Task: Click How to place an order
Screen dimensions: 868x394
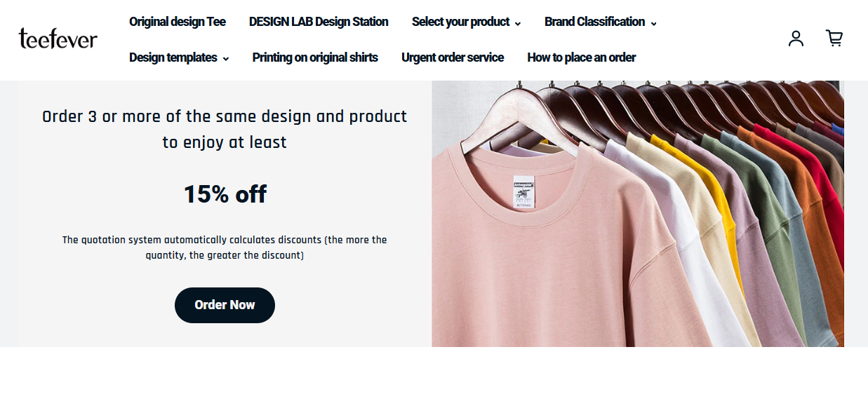Action: (x=581, y=57)
